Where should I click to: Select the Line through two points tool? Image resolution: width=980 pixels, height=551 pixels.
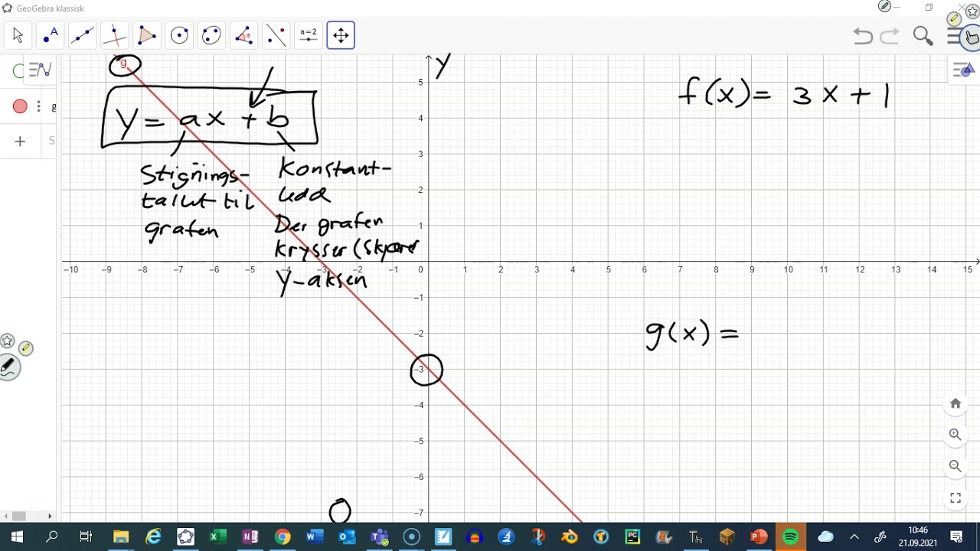pyautogui.click(x=83, y=35)
